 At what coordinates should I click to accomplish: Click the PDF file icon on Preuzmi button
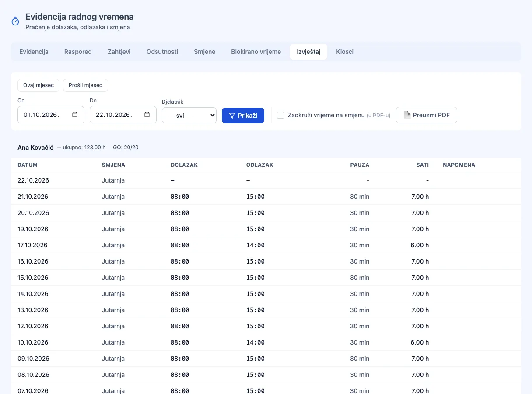(x=407, y=115)
